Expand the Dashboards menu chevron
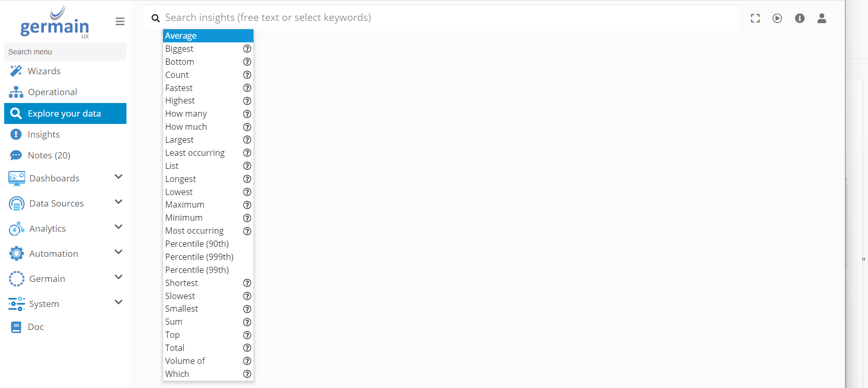Screen dimensions: 868x388 click(x=119, y=177)
